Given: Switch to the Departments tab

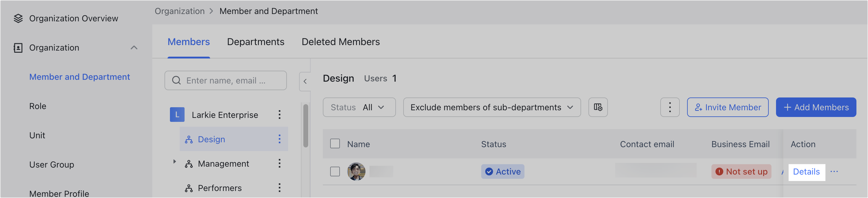Looking at the screenshot, I should click(256, 42).
